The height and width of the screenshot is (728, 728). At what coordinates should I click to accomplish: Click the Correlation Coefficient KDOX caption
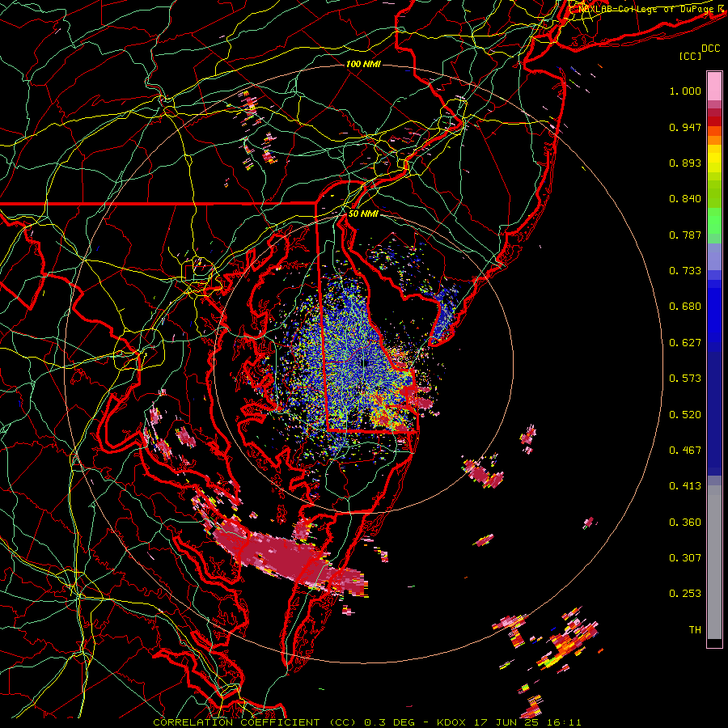pyautogui.click(x=367, y=722)
